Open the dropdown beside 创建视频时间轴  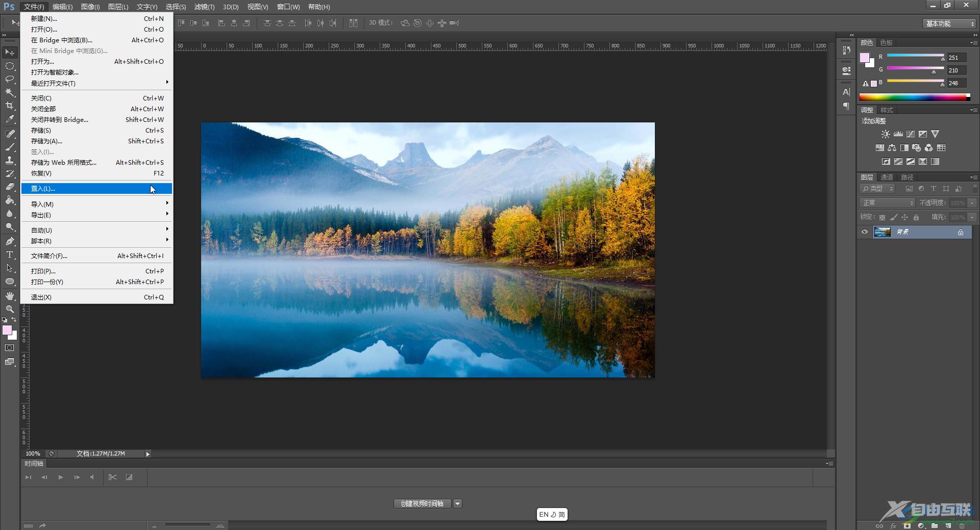(458, 504)
